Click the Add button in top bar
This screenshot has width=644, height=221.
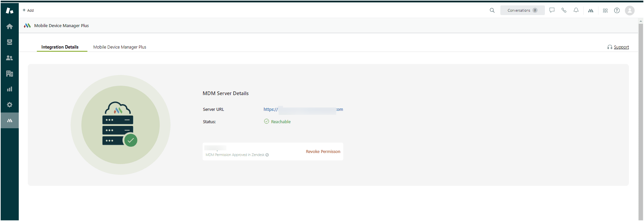28,10
